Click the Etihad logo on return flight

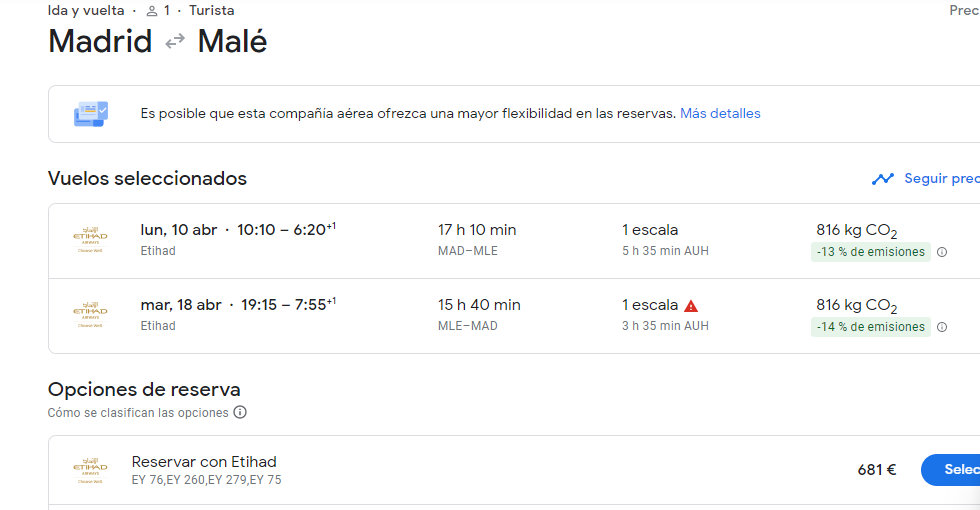[x=91, y=314]
